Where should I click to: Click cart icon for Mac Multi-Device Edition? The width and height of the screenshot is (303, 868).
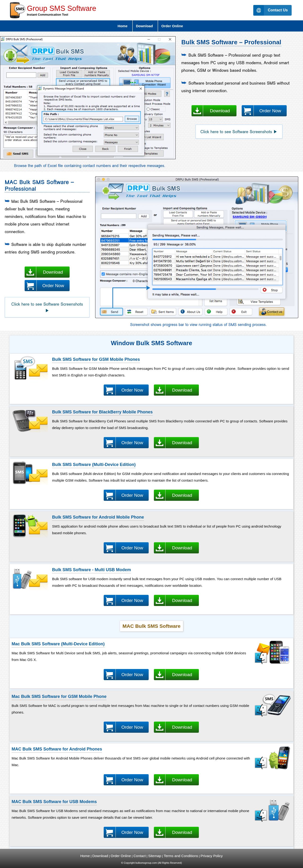(x=109, y=675)
